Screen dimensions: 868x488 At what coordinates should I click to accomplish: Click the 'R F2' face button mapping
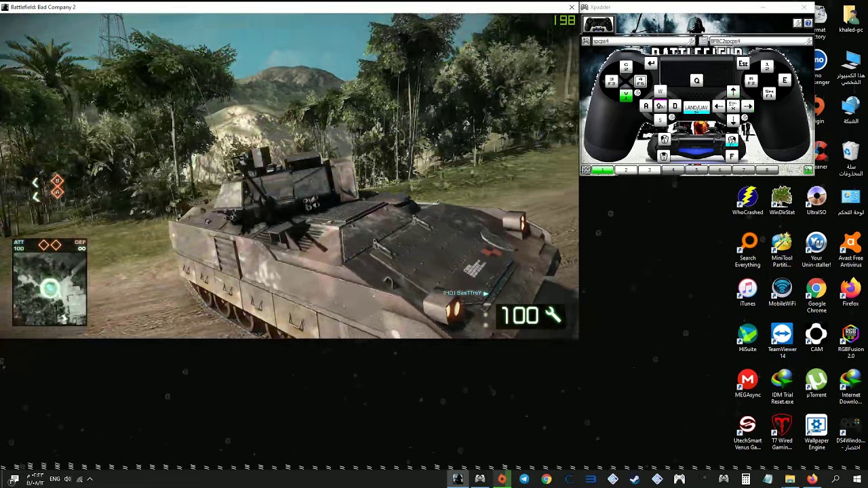(x=751, y=81)
